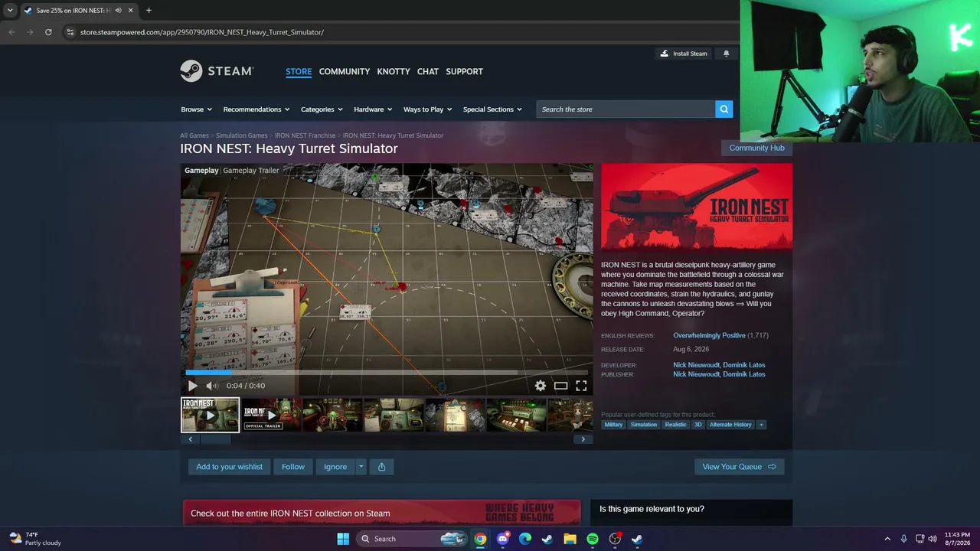Open the Community Hub
Image resolution: width=980 pixels, height=551 pixels.
(757, 148)
